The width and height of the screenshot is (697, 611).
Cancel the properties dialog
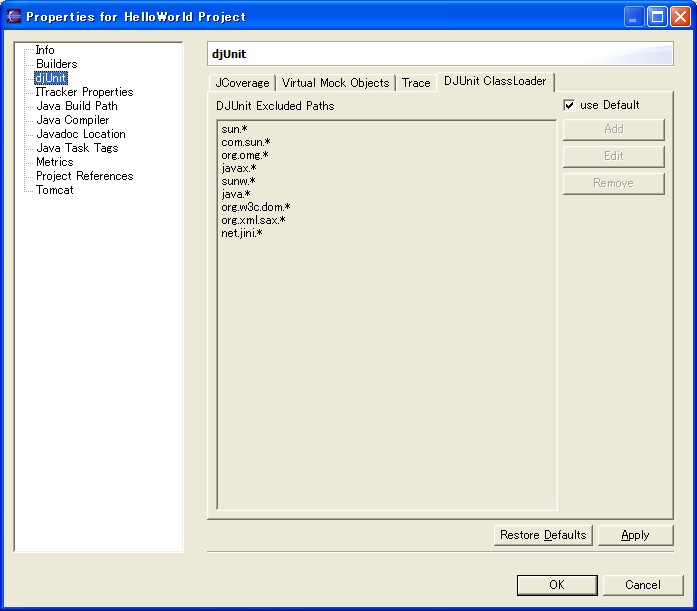point(643,585)
